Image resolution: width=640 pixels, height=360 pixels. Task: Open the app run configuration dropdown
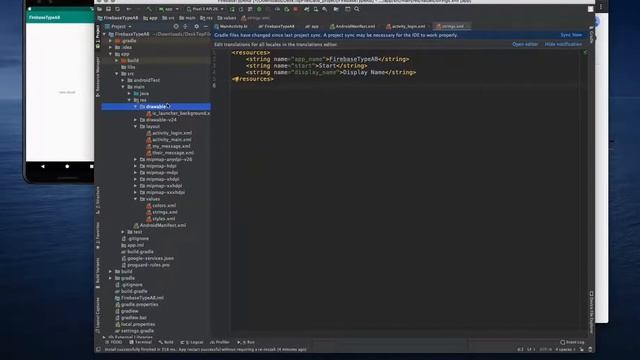(x=169, y=9)
